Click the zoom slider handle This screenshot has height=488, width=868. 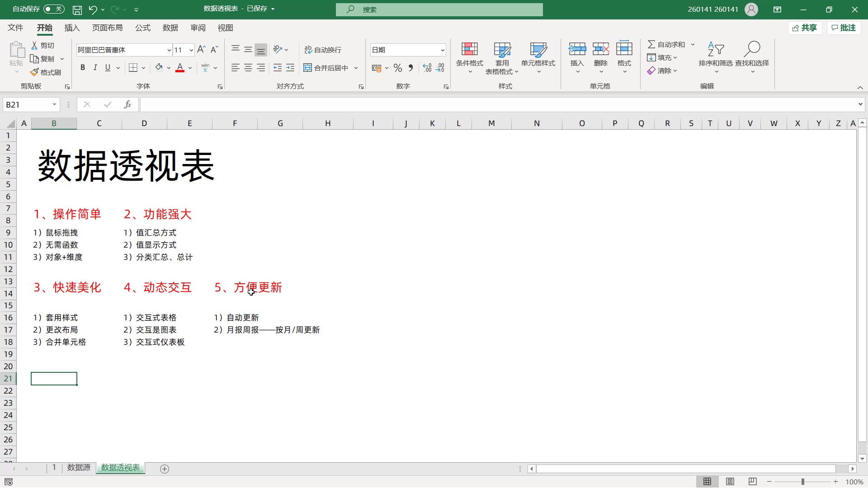pos(803,482)
